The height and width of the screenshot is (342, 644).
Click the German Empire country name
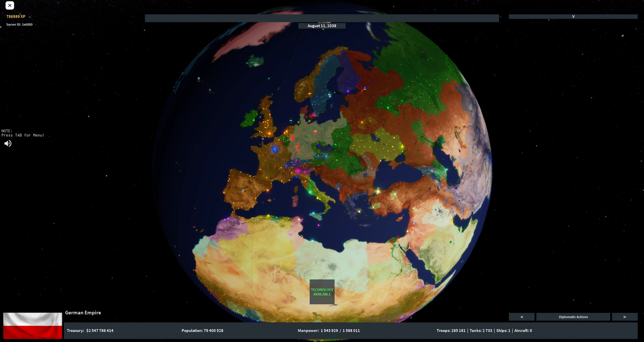point(83,313)
